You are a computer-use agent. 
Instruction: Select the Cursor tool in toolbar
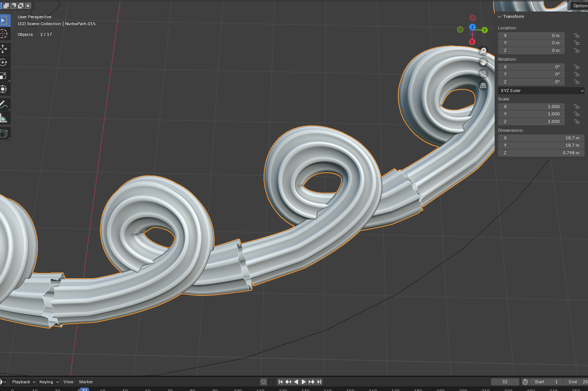pyautogui.click(x=3, y=34)
